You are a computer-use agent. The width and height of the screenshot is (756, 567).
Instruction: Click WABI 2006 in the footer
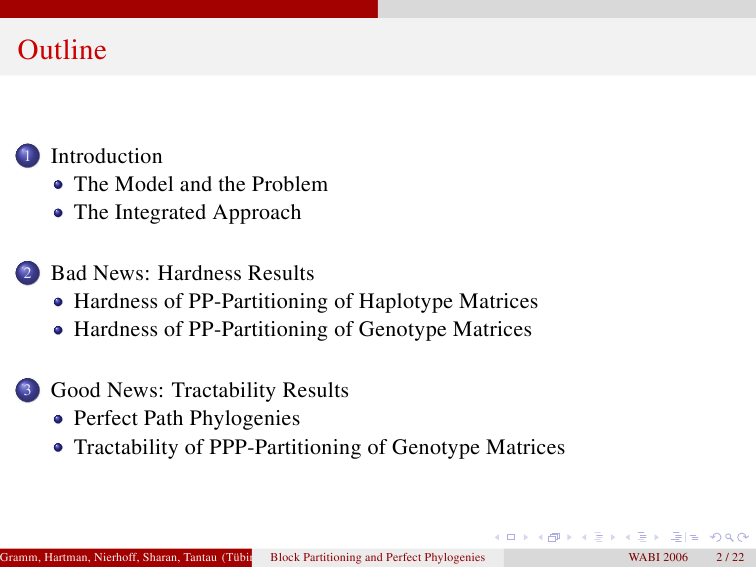pyautogui.click(x=658, y=557)
